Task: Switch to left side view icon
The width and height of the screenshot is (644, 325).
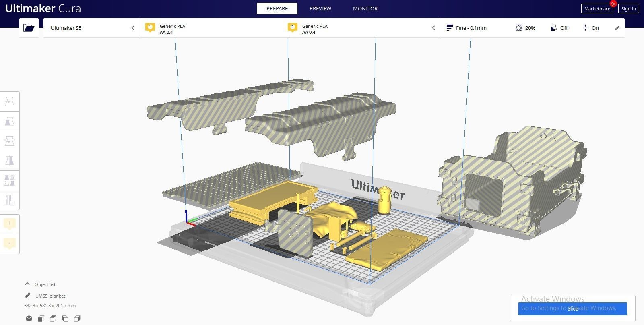Action: click(x=65, y=319)
